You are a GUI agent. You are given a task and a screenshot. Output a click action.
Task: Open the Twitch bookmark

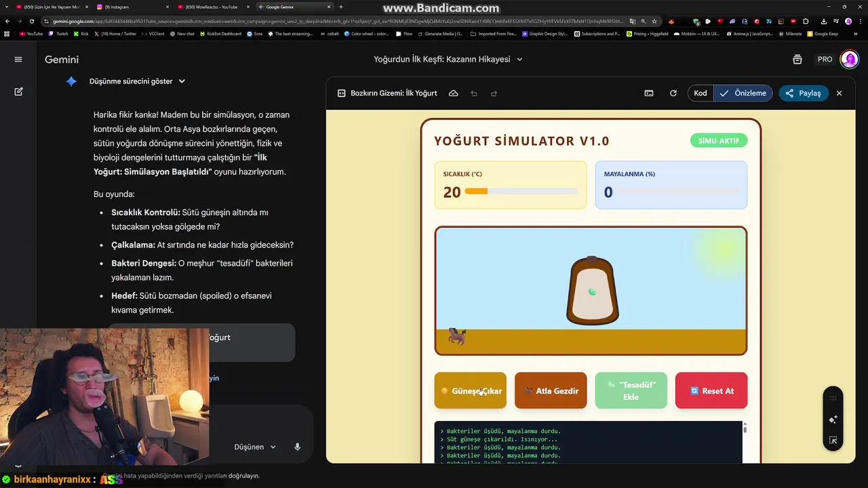pyautogui.click(x=59, y=33)
